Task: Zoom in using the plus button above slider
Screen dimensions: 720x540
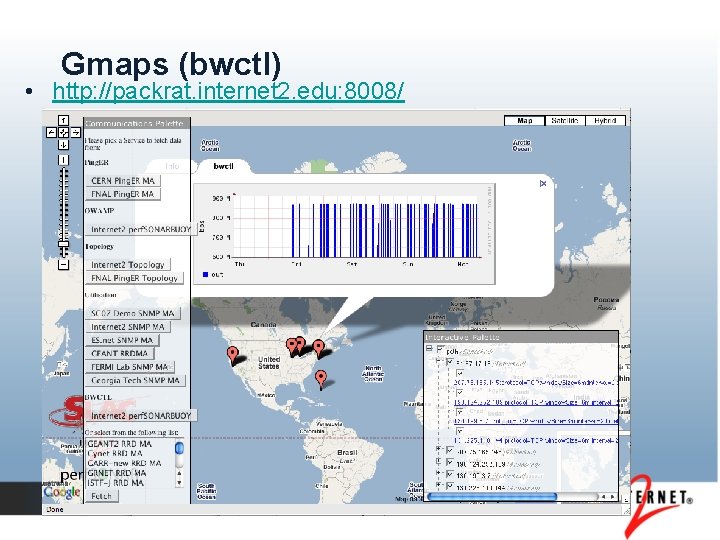Action: point(63,160)
